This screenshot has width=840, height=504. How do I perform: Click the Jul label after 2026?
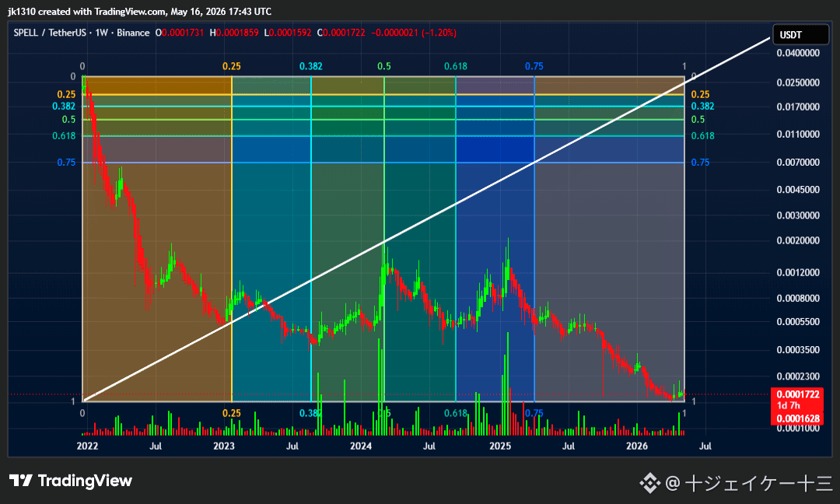(x=705, y=446)
